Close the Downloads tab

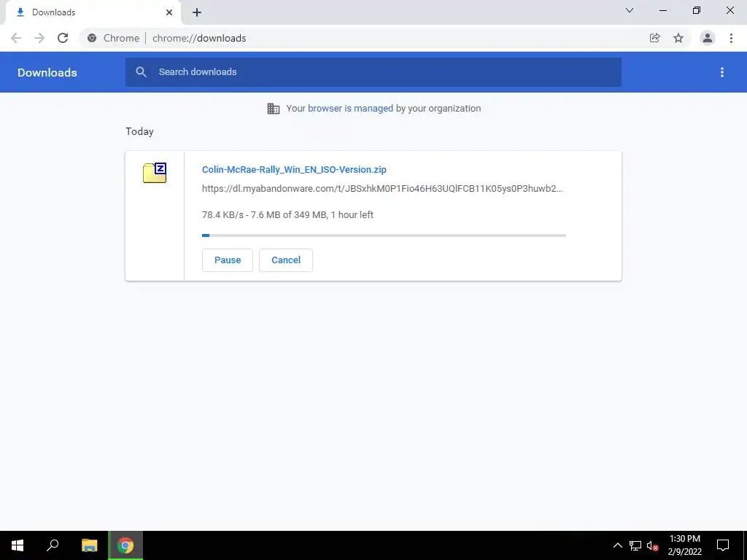point(169,12)
